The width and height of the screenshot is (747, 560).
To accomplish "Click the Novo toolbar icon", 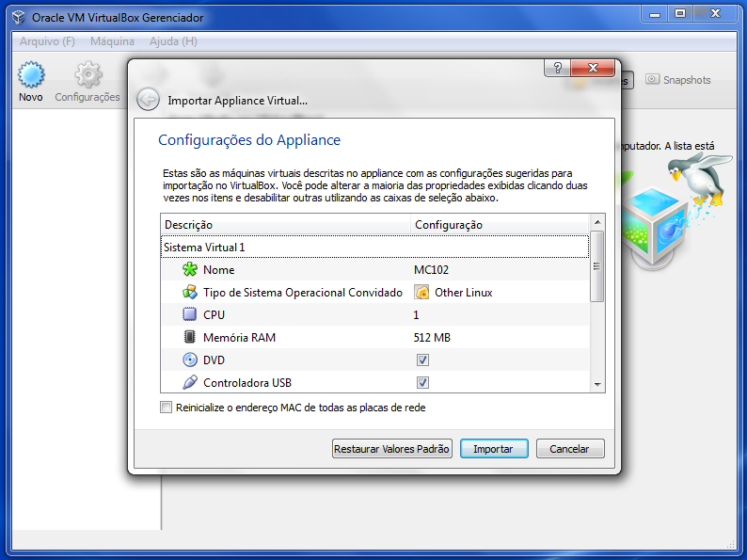I will pyautogui.click(x=31, y=75).
